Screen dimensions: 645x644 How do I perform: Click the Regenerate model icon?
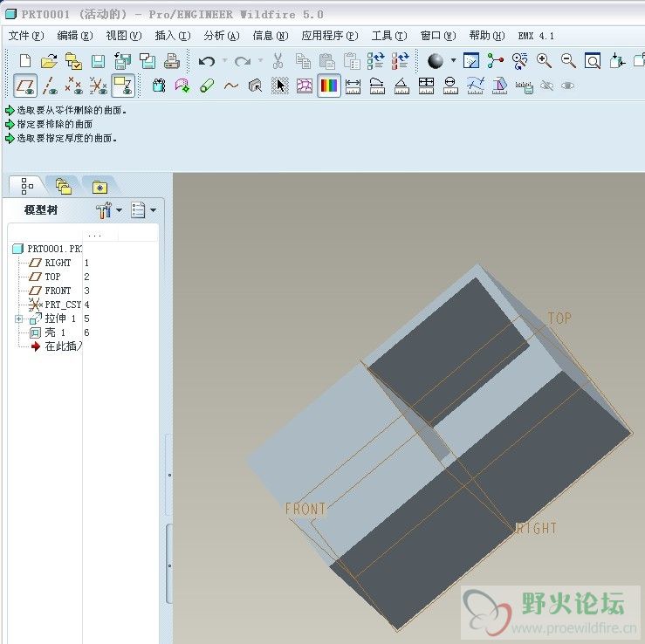[x=375, y=61]
